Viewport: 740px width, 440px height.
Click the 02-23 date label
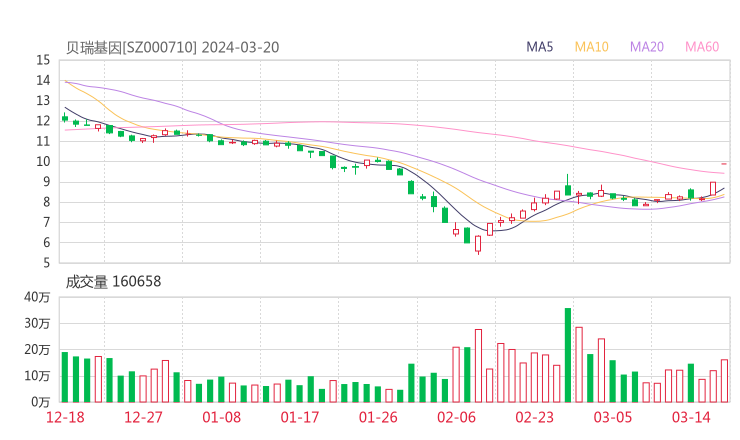[535, 417]
